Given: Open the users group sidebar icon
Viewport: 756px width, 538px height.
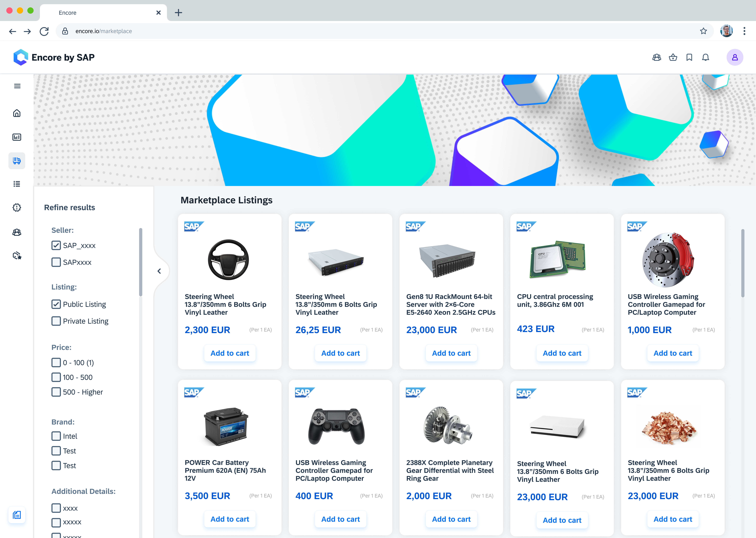Looking at the screenshot, I should (17, 232).
